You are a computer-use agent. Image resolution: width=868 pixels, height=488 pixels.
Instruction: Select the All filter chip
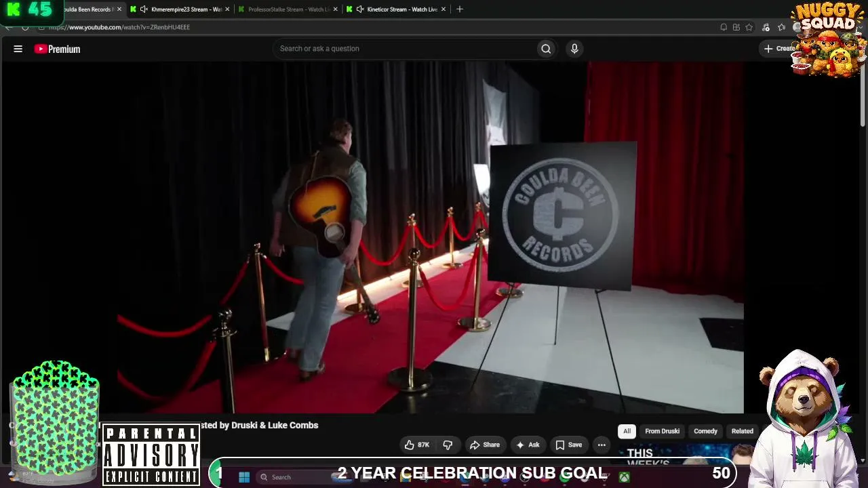pos(627,431)
